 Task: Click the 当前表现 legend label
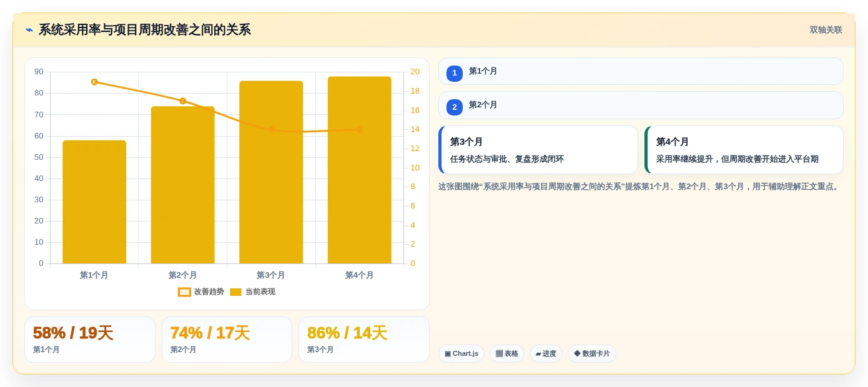(260, 291)
